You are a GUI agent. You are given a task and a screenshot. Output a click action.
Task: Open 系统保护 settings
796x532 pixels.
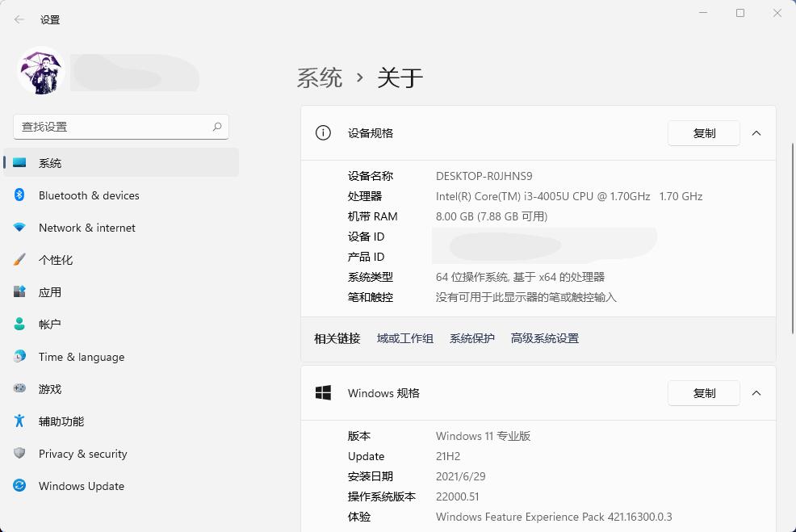pyautogui.click(x=471, y=338)
